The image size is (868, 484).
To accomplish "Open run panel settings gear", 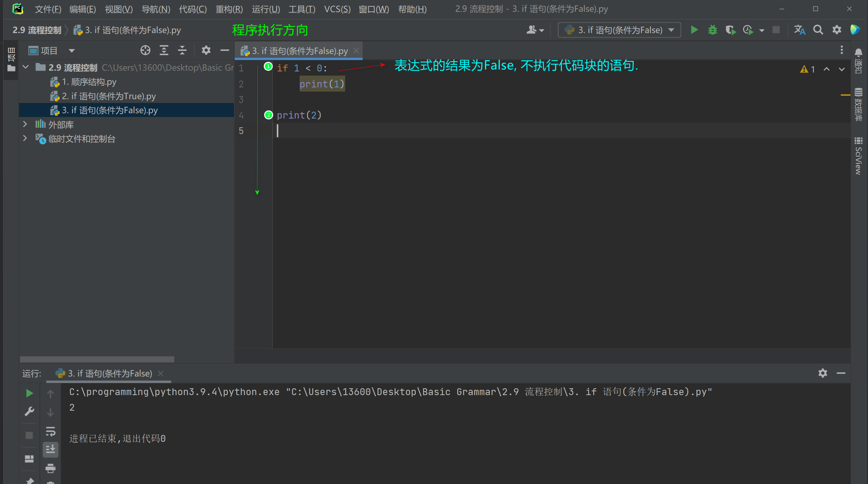I will coord(823,373).
